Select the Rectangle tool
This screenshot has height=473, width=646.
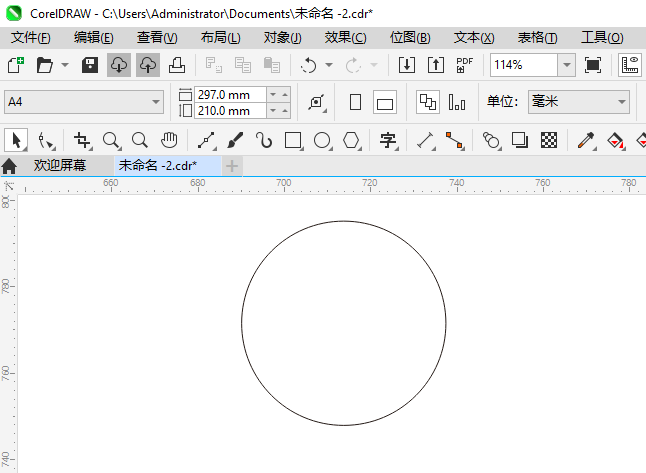tap(293, 140)
